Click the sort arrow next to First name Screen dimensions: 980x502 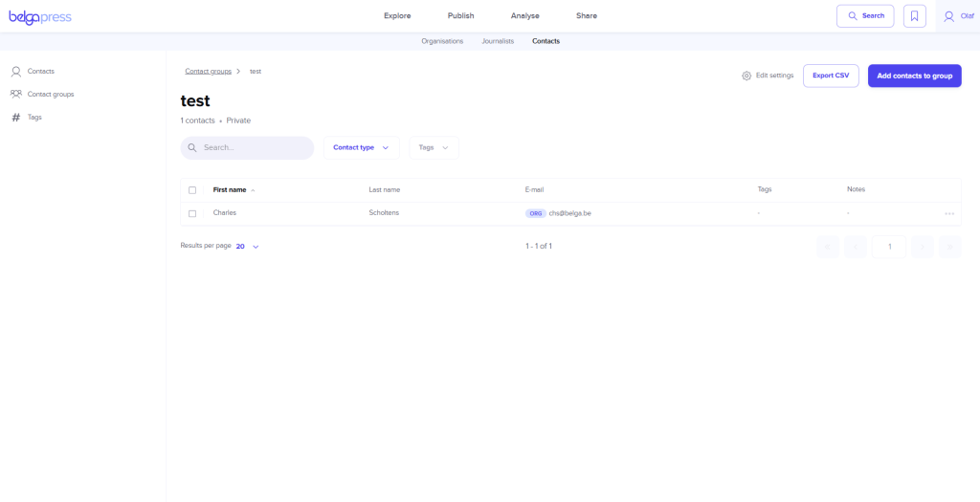(x=253, y=190)
